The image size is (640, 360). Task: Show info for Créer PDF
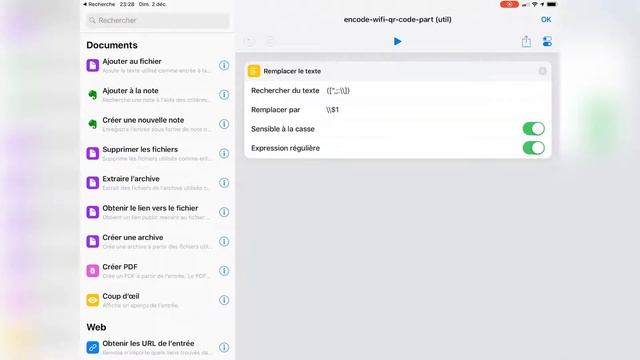point(224,271)
